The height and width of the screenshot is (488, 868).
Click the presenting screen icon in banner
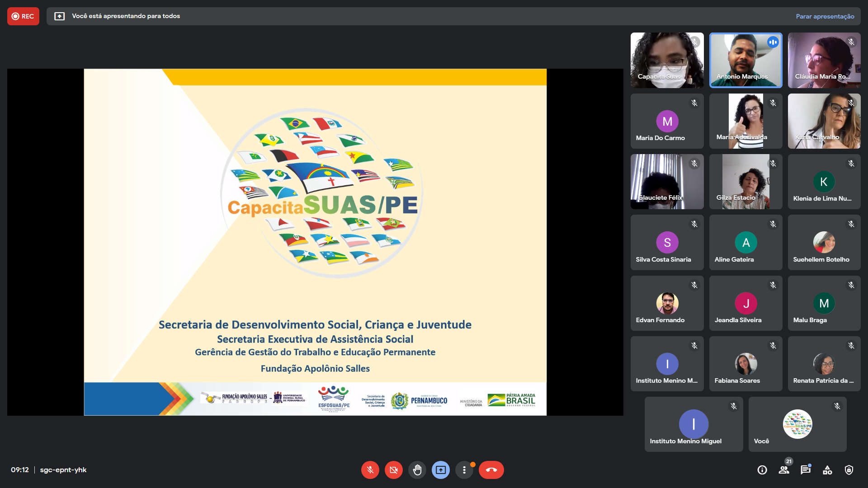click(x=59, y=16)
